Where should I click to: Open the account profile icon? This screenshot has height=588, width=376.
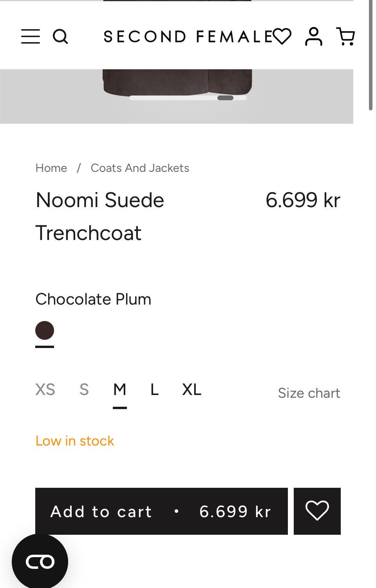[x=314, y=36]
